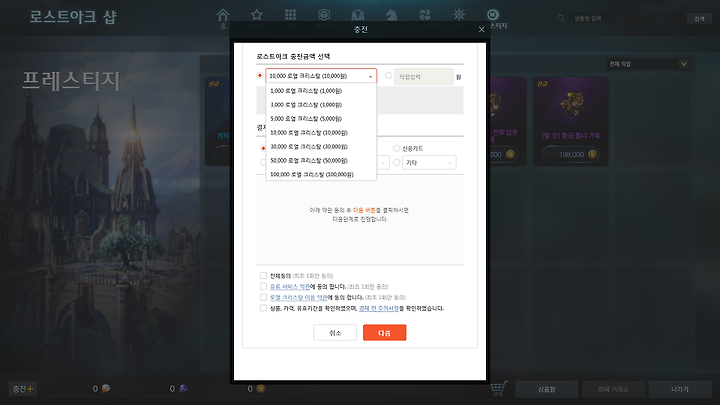Image resolution: width=720 pixels, height=405 pixels.
Task: Click the coin icon beside the 198,000 price
Action: pos(592,154)
